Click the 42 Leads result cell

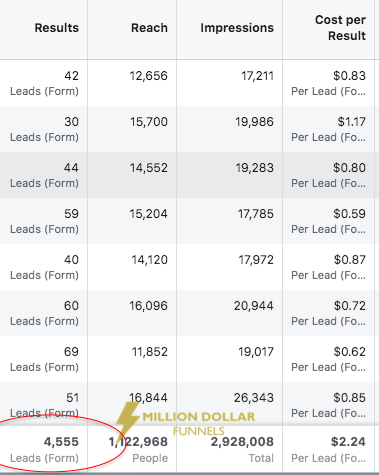[x=44, y=83]
